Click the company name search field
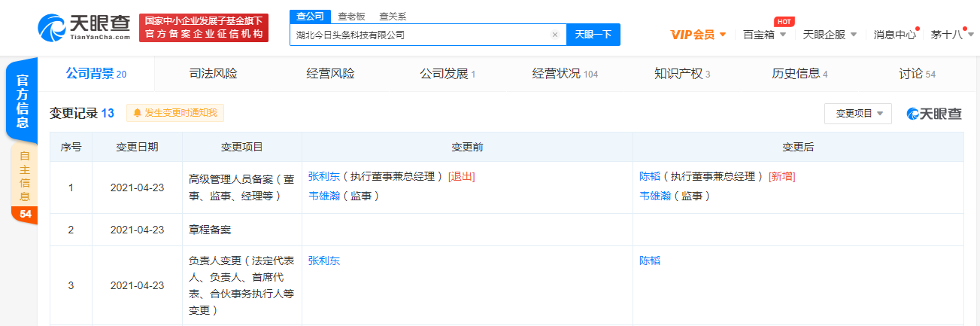This screenshot has width=980, height=326. [421, 35]
